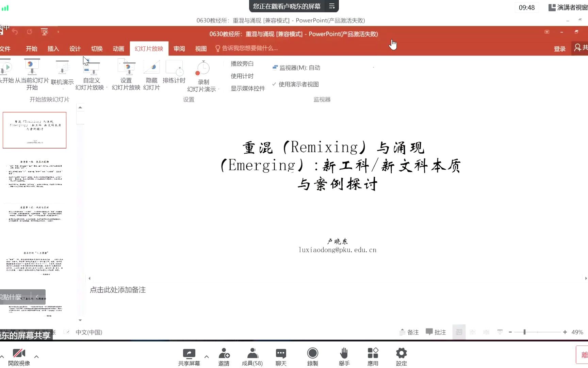Click the 共享 share button in ribbon
Viewport: 588px width, 368px height.
point(581,48)
